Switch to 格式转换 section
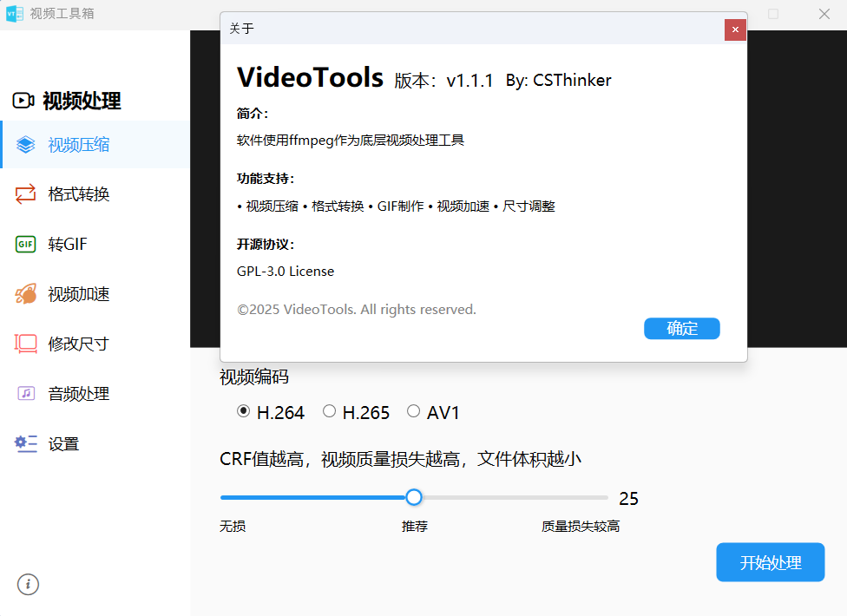The image size is (847, 616). click(95, 194)
